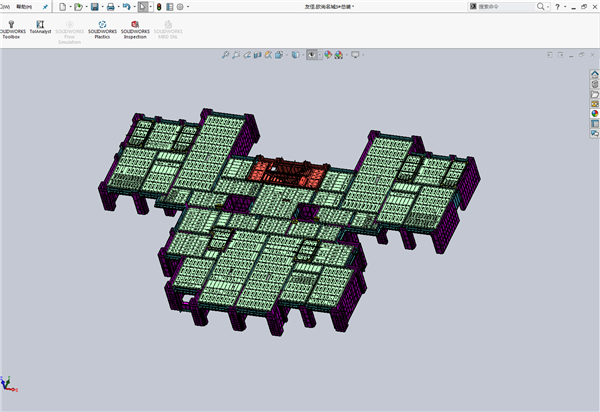Click the Undo arrow icon
The height and width of the screenshot is (412, 600).
[x=126, y=7]
